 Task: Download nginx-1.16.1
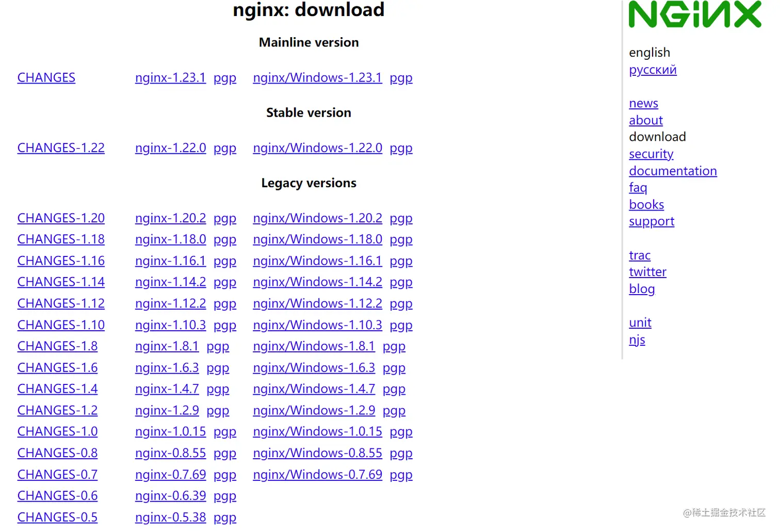(x=170, y=261)
